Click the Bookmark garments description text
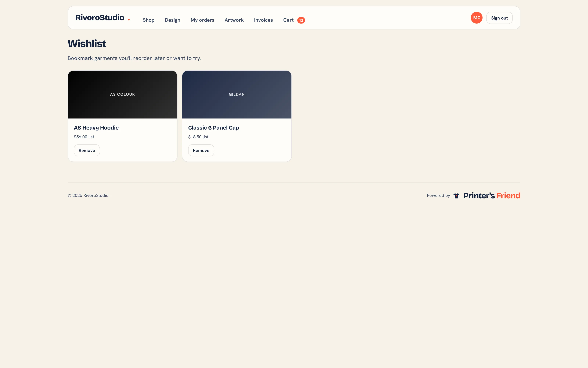The height and width of the screenshot is (368, 588). click(x=134, y=58)
